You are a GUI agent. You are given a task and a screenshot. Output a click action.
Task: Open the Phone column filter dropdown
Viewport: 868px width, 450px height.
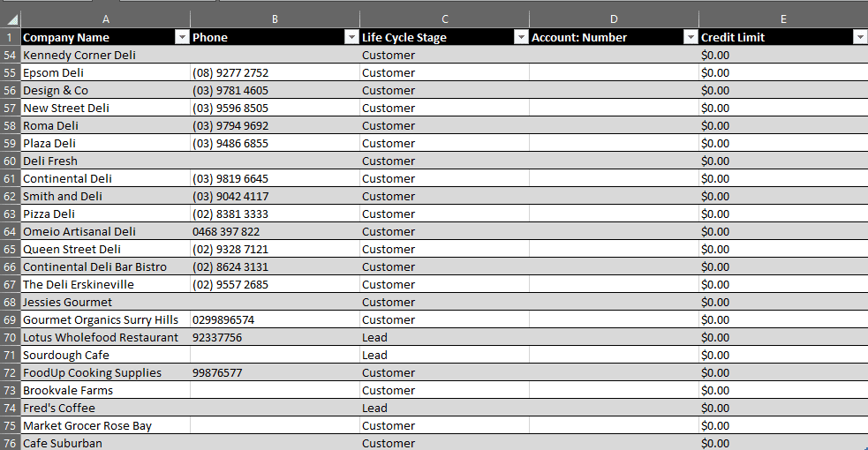[351, 37]
